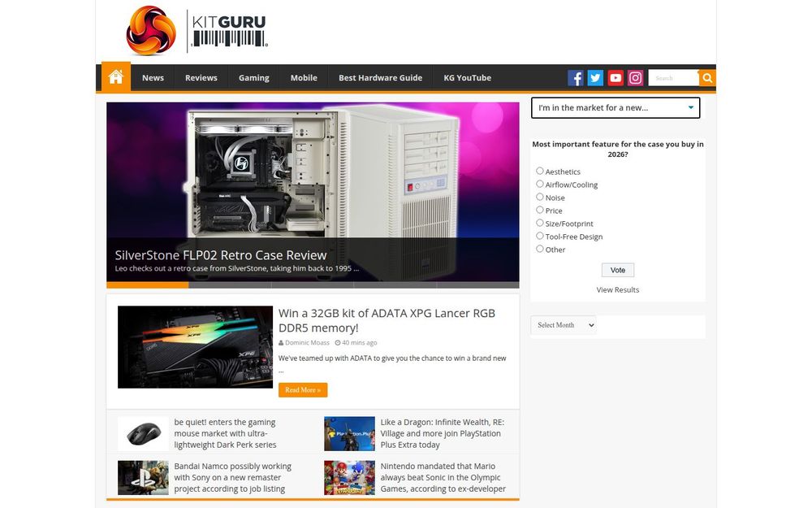The width and height of the screenshot is (812, 508).
Task: Select the Aesthetics poll option
Action: 540,171
